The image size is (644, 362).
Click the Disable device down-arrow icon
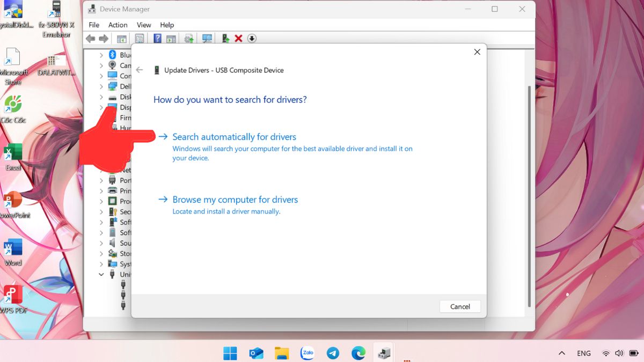coord(252,39)
